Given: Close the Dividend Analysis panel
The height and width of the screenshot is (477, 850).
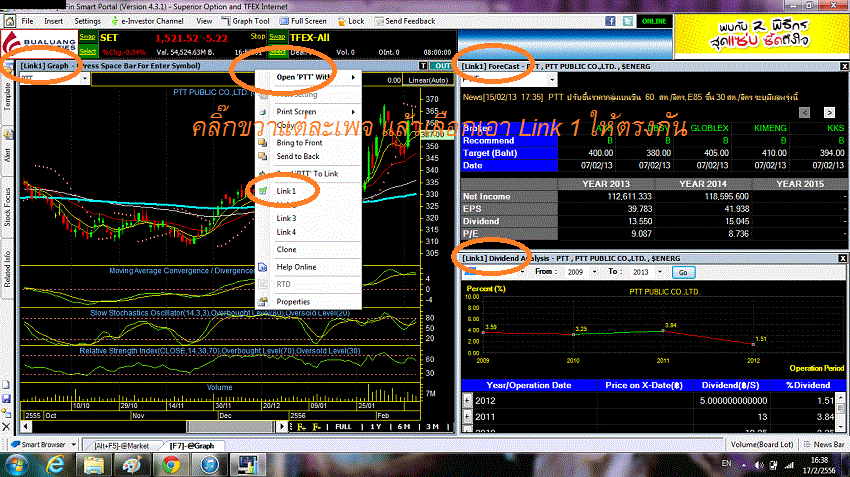Looking at the screenshot, I should (x=843, y=258).
